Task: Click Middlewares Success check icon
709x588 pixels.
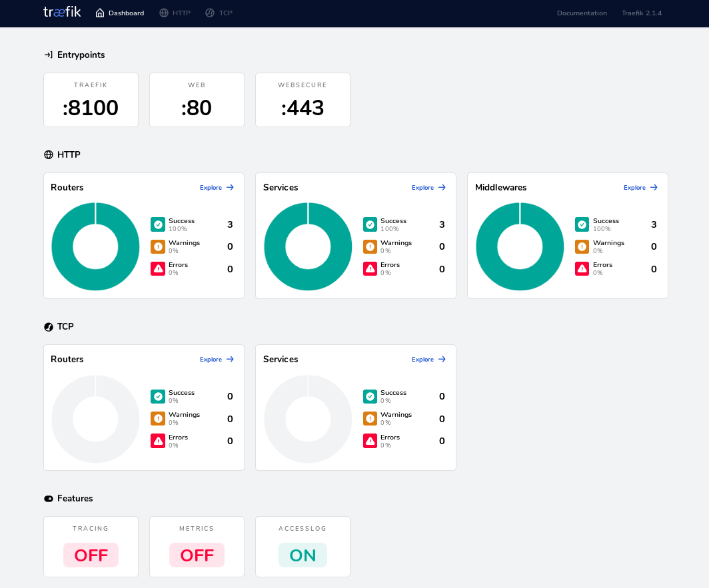Action: pos(582,224)
